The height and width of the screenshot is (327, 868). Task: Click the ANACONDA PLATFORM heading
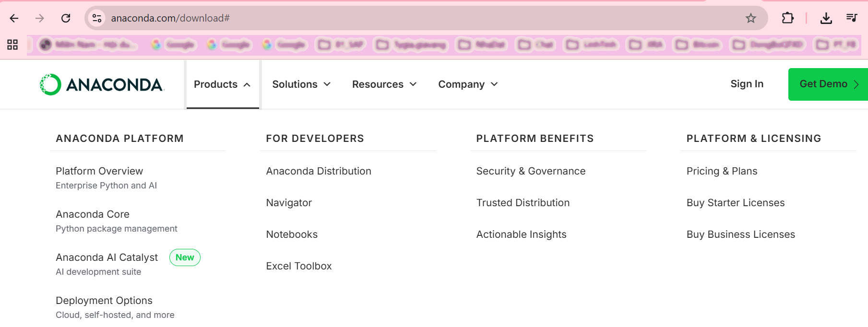click(x=119, y=139)
